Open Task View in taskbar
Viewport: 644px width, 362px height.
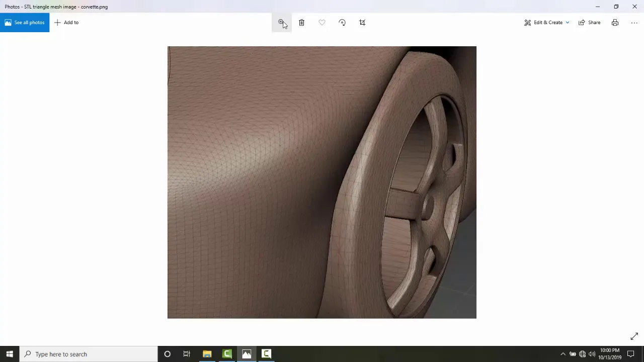tap(187, 354)
